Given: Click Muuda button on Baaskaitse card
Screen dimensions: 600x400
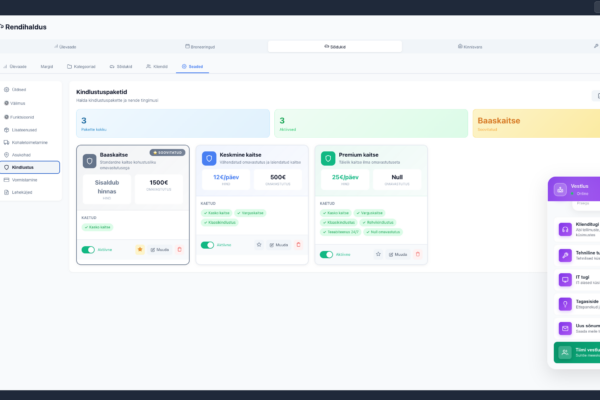Looking at the screenshot, I should [x=159, y=249].
